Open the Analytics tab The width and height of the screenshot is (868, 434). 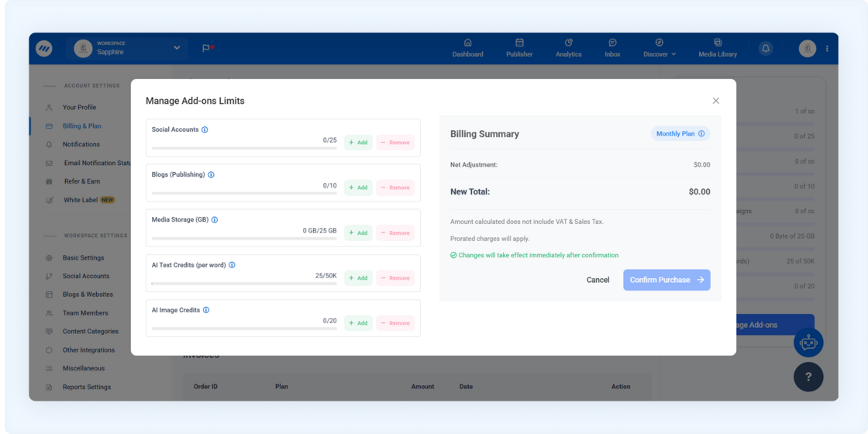[569, 49]
